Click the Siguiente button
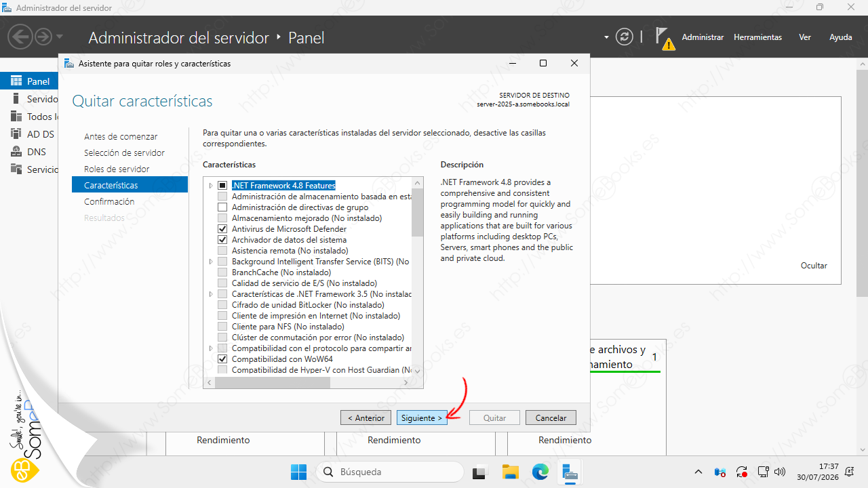Screen dimensions: 868x488 click(422, 418)
